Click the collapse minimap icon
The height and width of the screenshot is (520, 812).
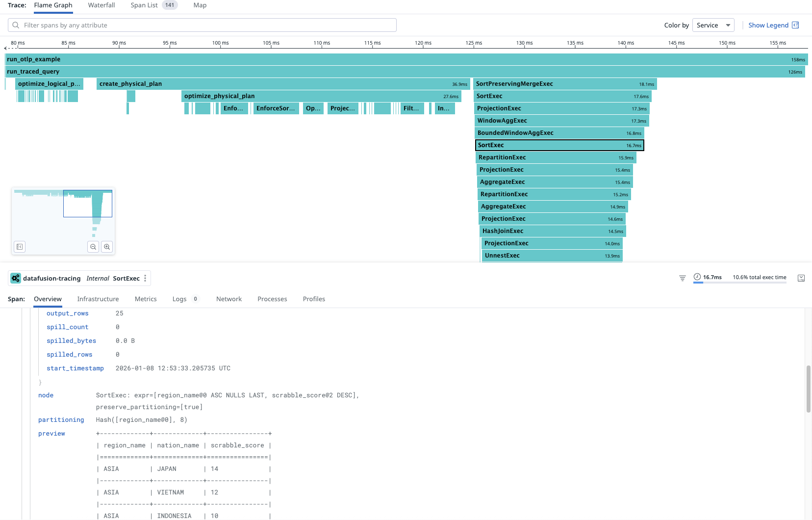(20, 247)
